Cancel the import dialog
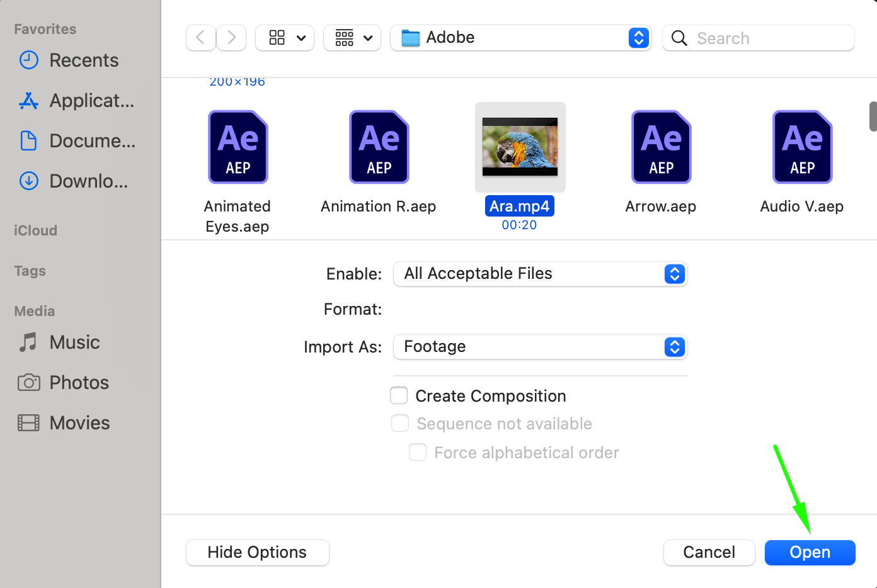This screenshot has height=588, width=877. tap(709, 552)
